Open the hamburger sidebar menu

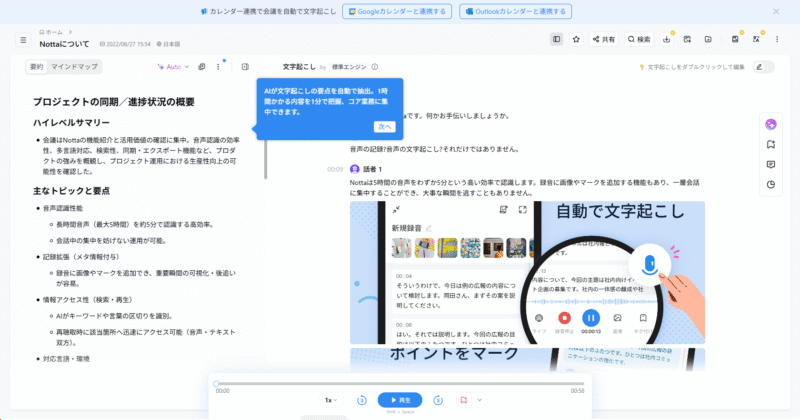pyautogui.click(x=23, y=40)
